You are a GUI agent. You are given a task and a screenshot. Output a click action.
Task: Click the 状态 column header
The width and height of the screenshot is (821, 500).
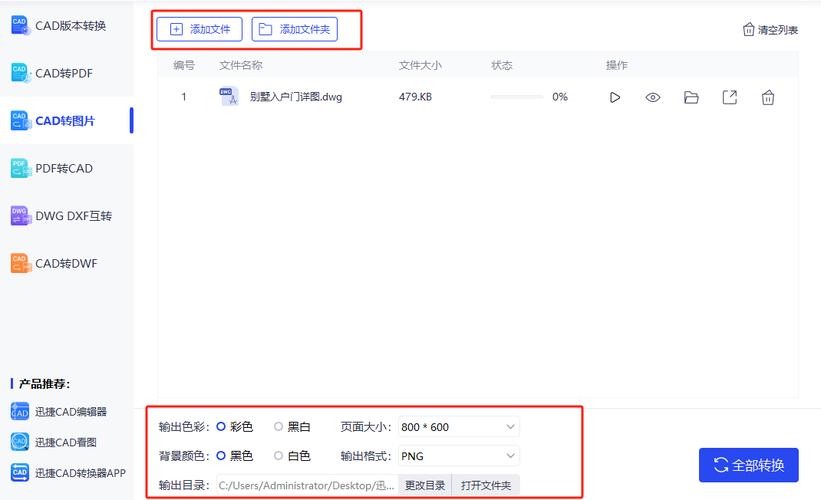tap(502, 65)
